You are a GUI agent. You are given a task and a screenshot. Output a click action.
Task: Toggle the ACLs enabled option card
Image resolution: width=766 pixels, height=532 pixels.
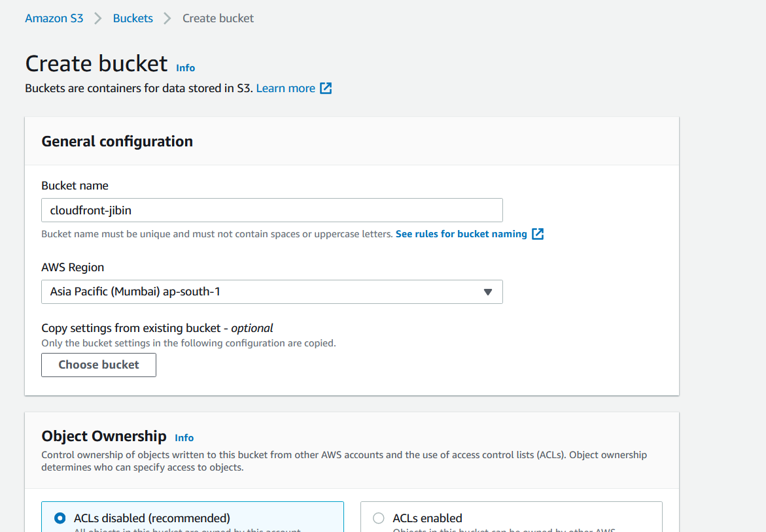click(510, 518)
